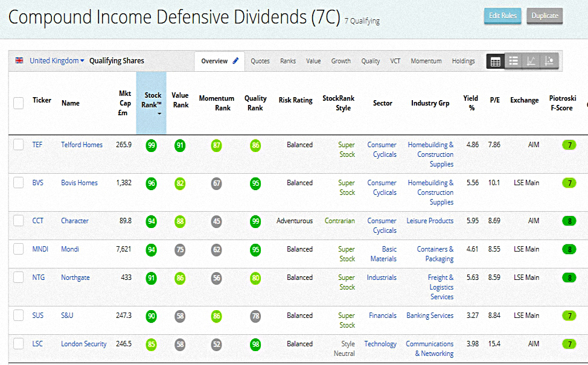Image resolution: width=588 pixels, height=365 pixels.
Task: Open the MNDI ticker link
Action: point(40,249)
